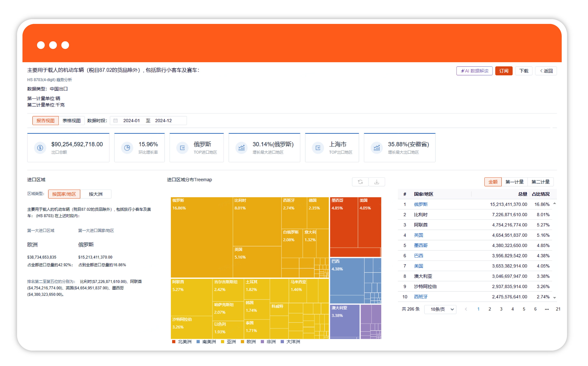Click the export icon on 上海市 card

[x=318, y=148]
